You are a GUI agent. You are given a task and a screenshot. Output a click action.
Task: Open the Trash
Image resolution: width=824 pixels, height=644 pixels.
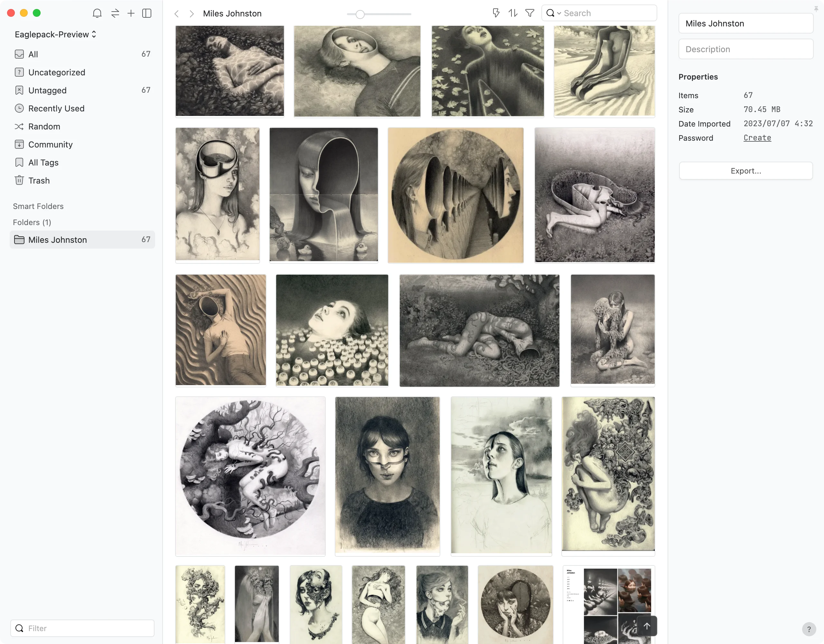[82, 180]
